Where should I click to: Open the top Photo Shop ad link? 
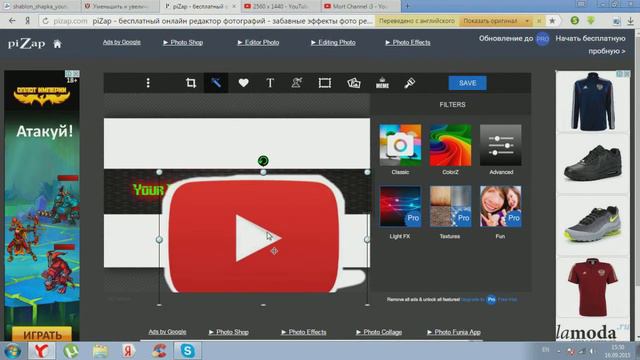(183, 42)
